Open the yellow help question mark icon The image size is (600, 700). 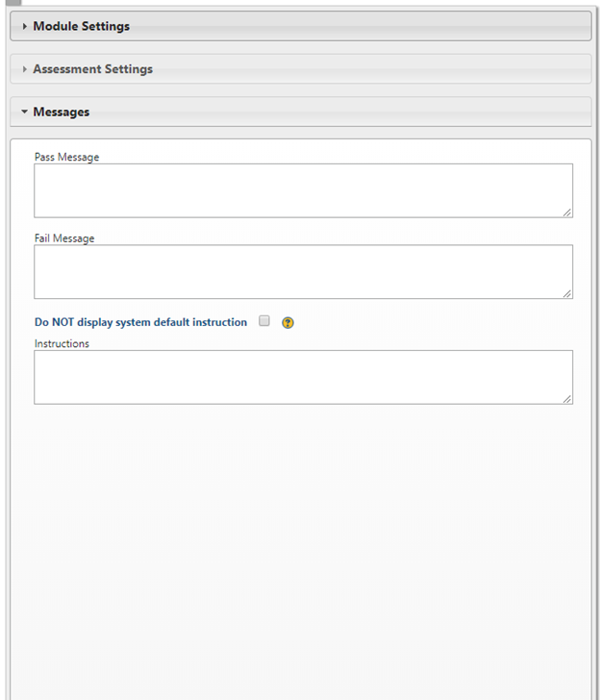(x=287, y=322)
